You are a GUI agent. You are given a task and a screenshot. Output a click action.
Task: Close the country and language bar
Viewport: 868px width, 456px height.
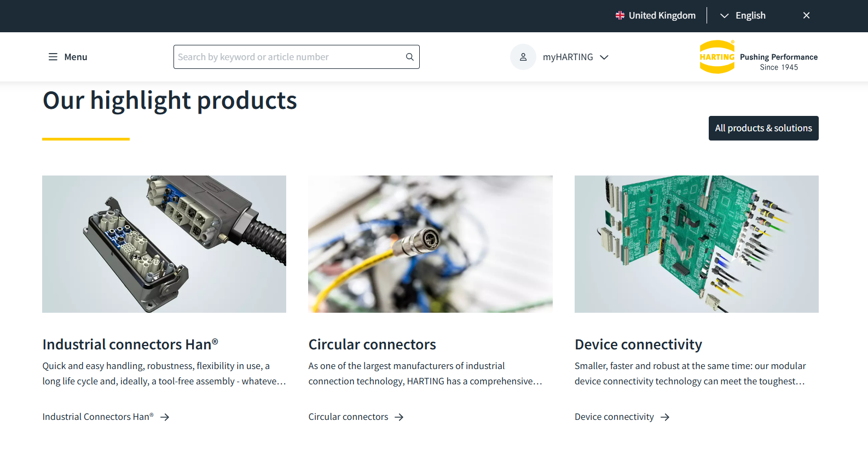[x=806, y=15]
